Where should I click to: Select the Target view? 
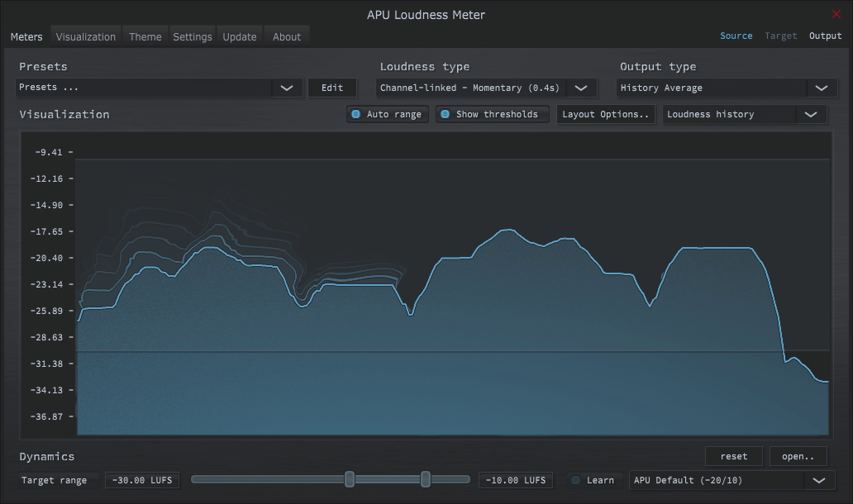(780, 36)
